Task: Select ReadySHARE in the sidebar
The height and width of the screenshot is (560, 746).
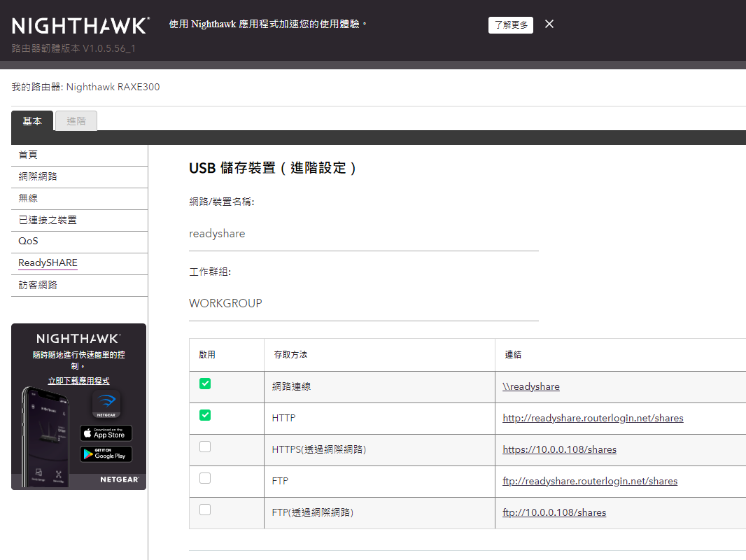Action: 80,263
